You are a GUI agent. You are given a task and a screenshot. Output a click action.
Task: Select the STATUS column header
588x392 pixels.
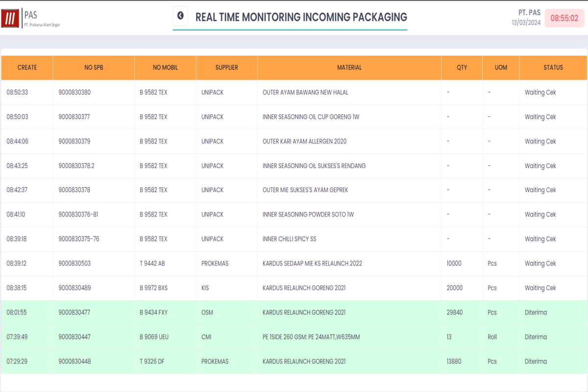(x=553, y=68)
